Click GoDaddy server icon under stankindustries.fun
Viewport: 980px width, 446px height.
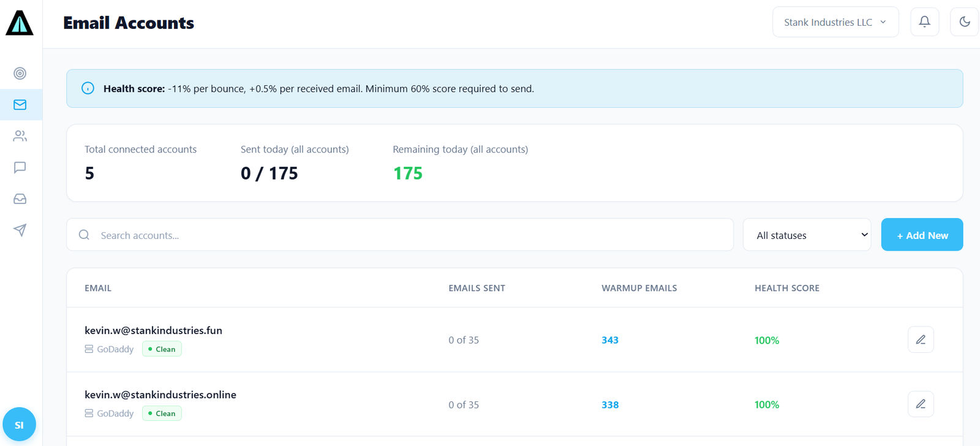coord(89,349)
